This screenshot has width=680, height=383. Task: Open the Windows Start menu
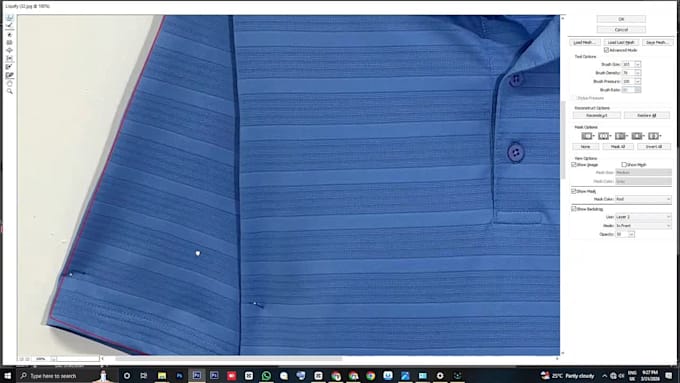pyautogui.click(x=7, y=376)
